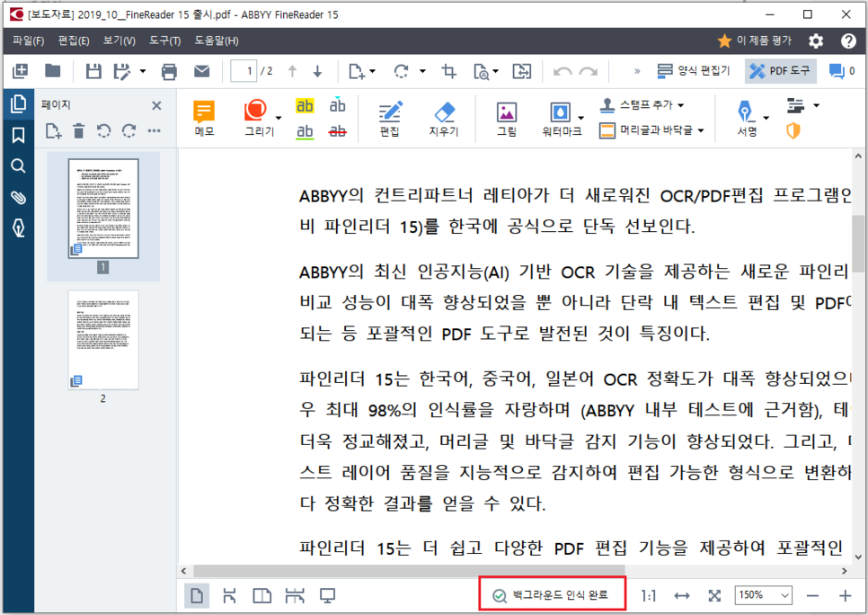The image size is (868, 615).
Task: Apply strikethrough ab tool
Action: 338,132
